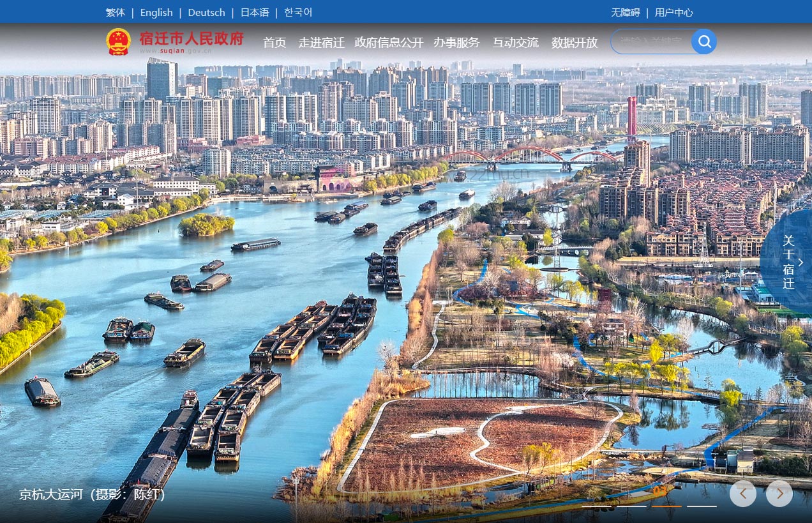Open the 首页 navigation menu
812x523 pixels.
pyautogui.click(x=274, y=43)
